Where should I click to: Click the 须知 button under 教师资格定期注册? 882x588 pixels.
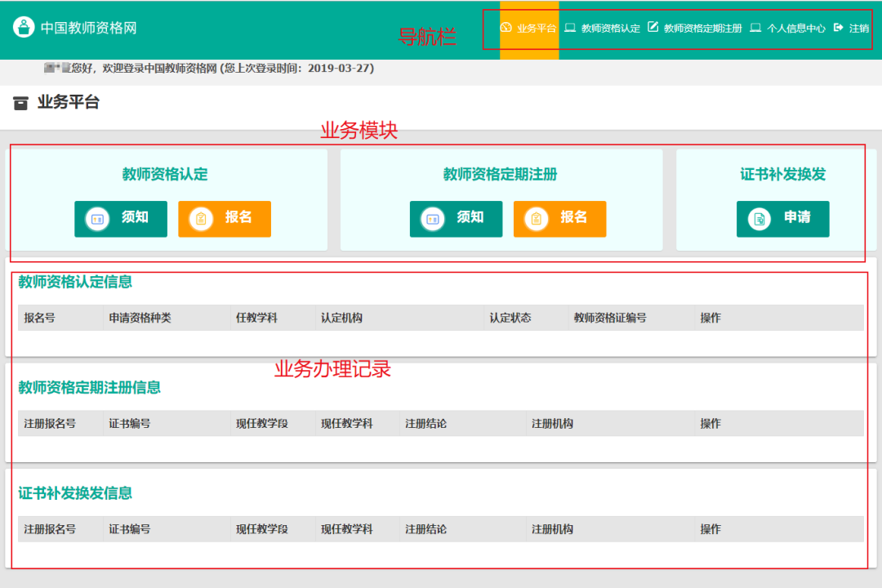coord(457,218)
